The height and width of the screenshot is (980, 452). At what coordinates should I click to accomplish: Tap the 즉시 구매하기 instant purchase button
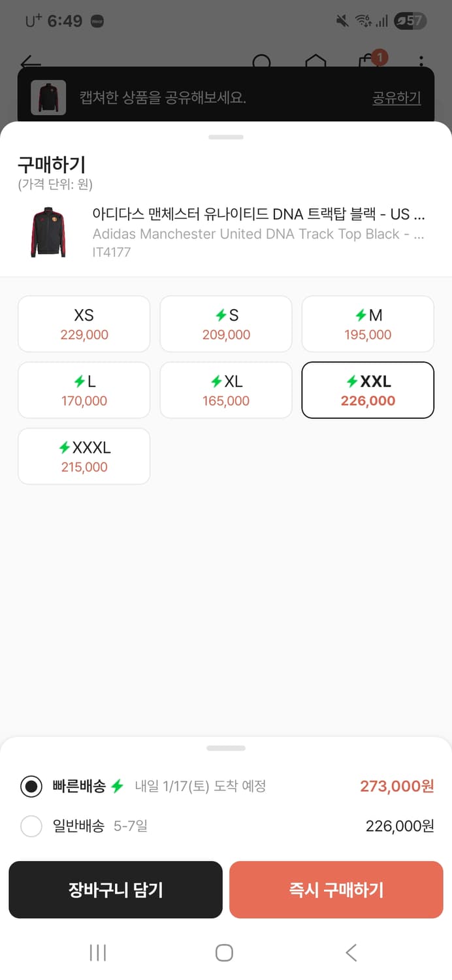pos(336,889)
